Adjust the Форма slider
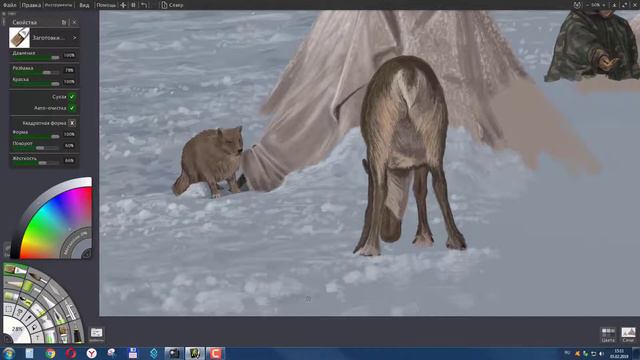640x360 pixels. click(36, 137)
